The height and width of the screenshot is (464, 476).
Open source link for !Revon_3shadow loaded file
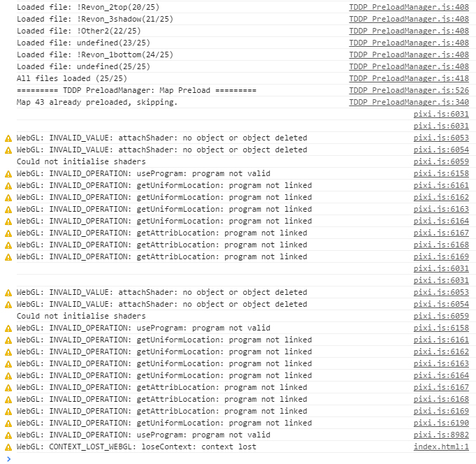[409, 19]
